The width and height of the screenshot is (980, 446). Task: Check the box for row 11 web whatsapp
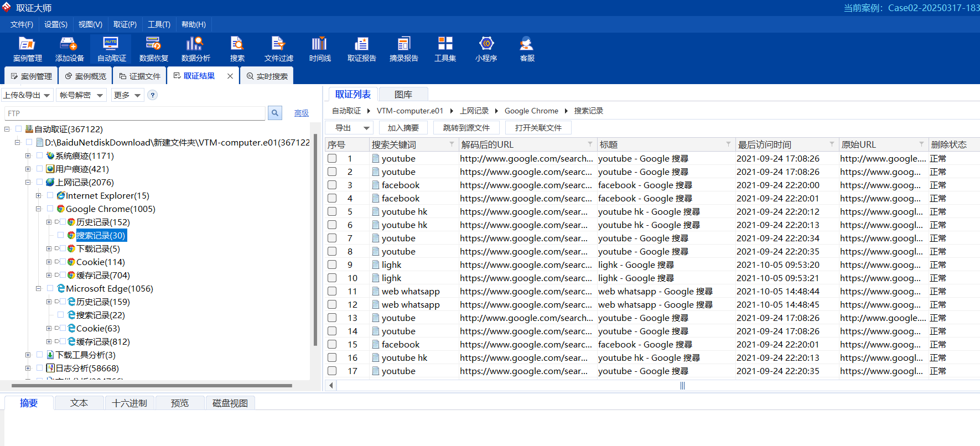[332, 291]
